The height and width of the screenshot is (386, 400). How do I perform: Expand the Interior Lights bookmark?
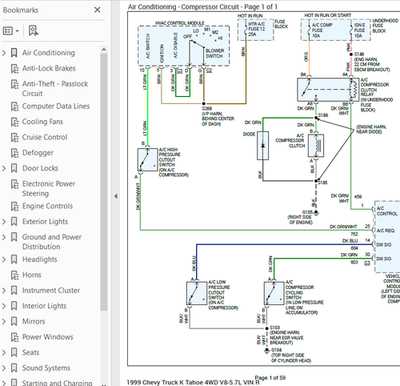(x=4, y=306)
